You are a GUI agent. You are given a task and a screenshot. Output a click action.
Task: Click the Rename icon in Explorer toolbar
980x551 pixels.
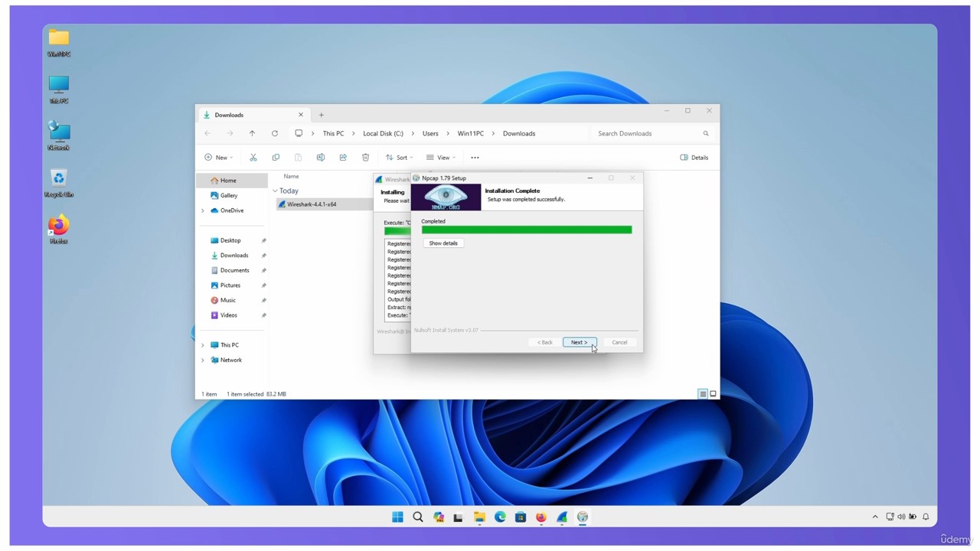[x=321, y=158]
